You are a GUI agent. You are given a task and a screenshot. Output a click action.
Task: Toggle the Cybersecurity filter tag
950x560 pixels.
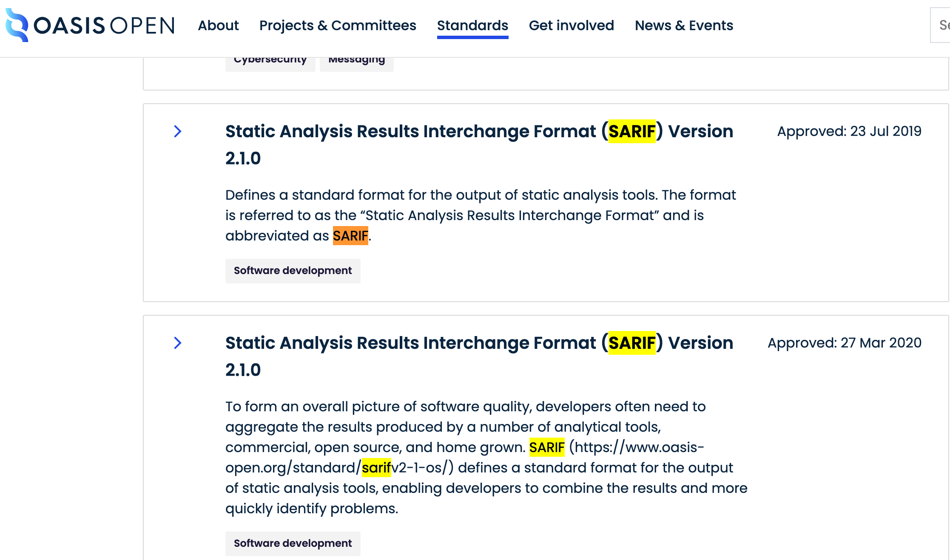pyautogui.click(x=270, y=59)
